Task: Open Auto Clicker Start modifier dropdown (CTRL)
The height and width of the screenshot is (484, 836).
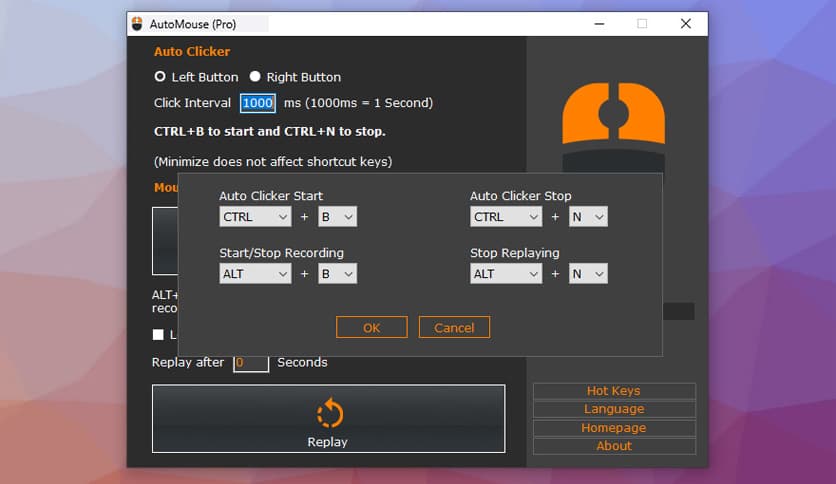Action: 255,217
